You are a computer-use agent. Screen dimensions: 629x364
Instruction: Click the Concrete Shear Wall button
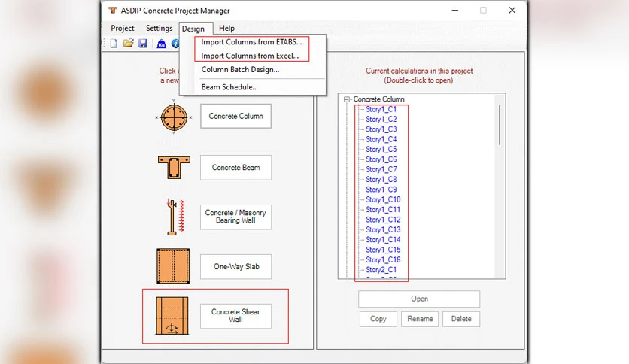pos(236,316)
